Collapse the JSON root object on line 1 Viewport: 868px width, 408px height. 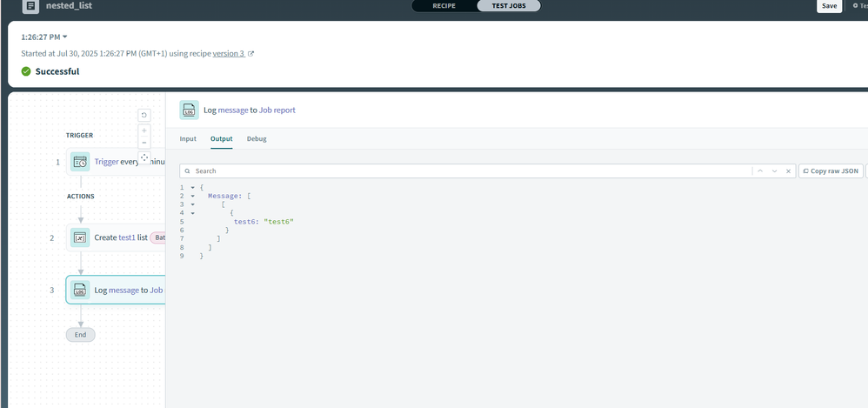click(x=192, y=188)
